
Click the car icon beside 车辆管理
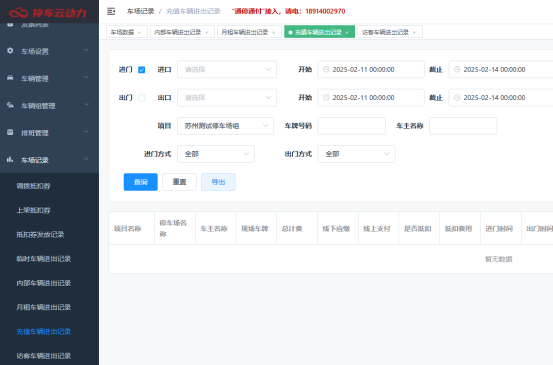coord(10,78)
